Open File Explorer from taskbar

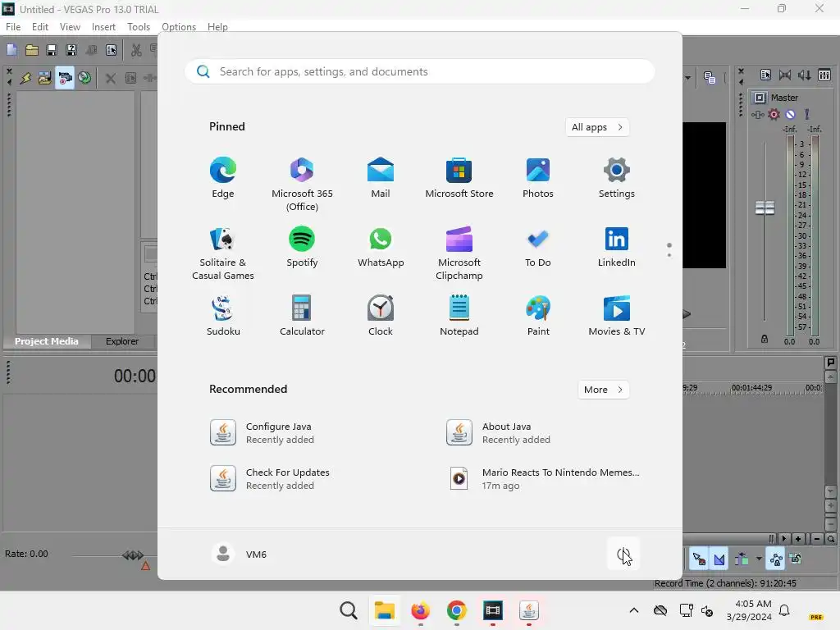(x=384, y=610)
